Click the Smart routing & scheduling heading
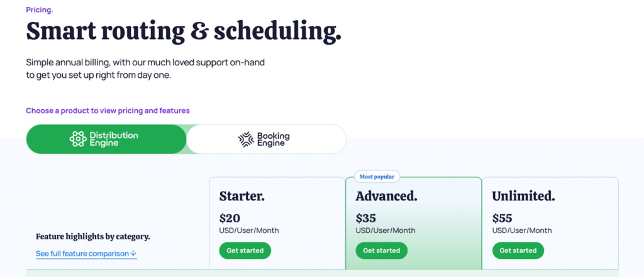The image size is (644, 277). click(x=184, y=31)
